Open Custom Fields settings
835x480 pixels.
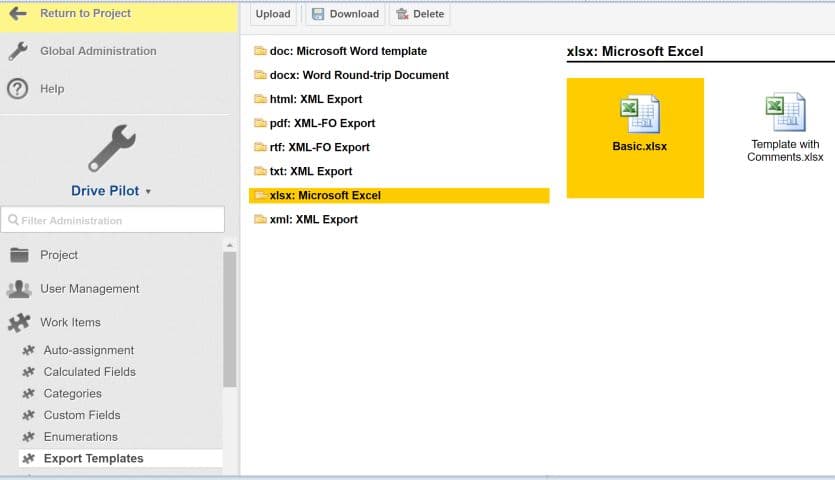tap(81, 415)
